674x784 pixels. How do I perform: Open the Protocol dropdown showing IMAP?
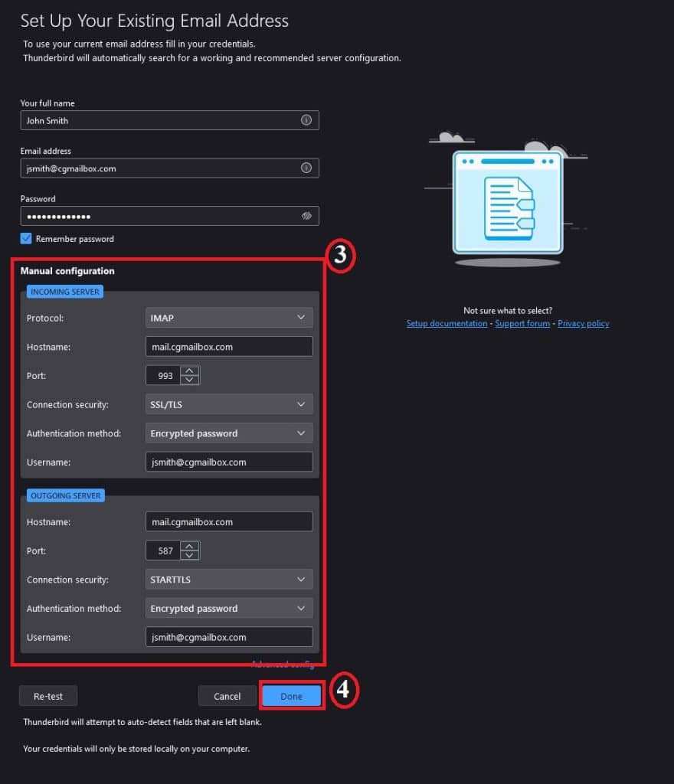pos(228,317)
